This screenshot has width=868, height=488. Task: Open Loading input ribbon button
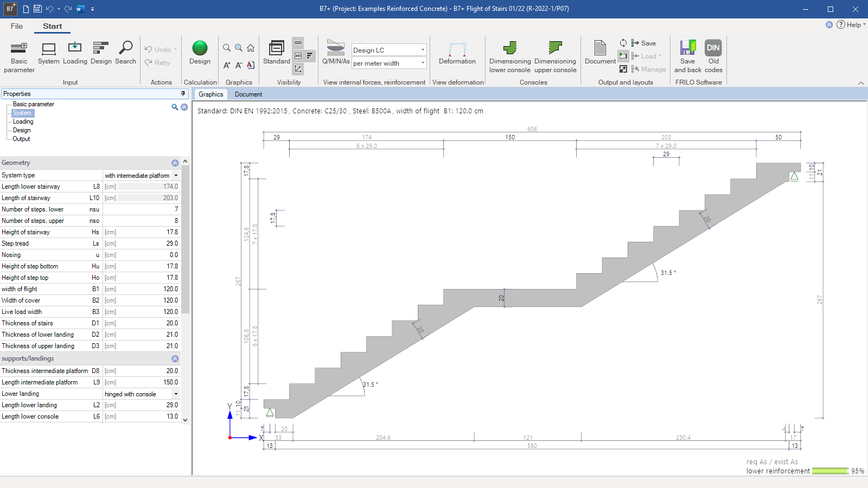[75, 53]
